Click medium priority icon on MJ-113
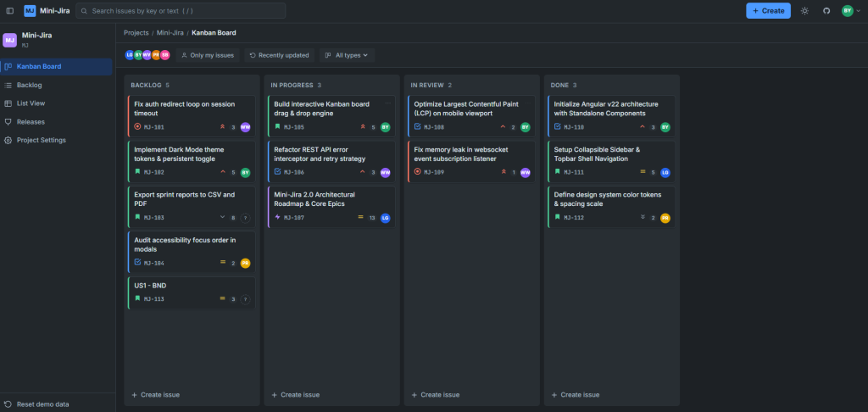 coord(223,299)
